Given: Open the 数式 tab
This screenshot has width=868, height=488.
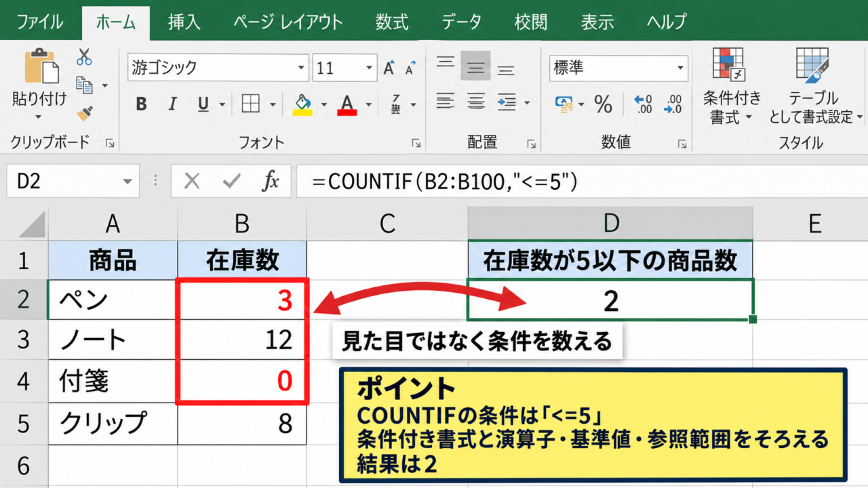Looking at the screenshot, I should coord(392,22).
